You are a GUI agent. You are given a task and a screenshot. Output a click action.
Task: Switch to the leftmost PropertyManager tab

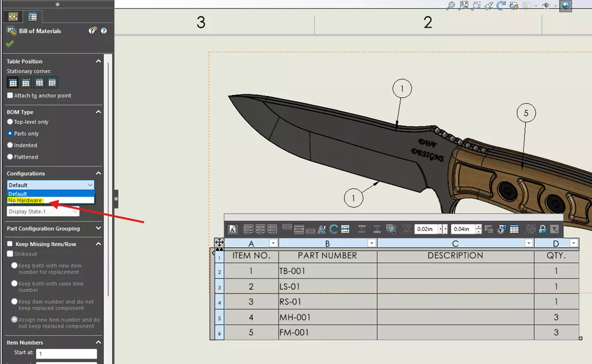pos(12,16)
